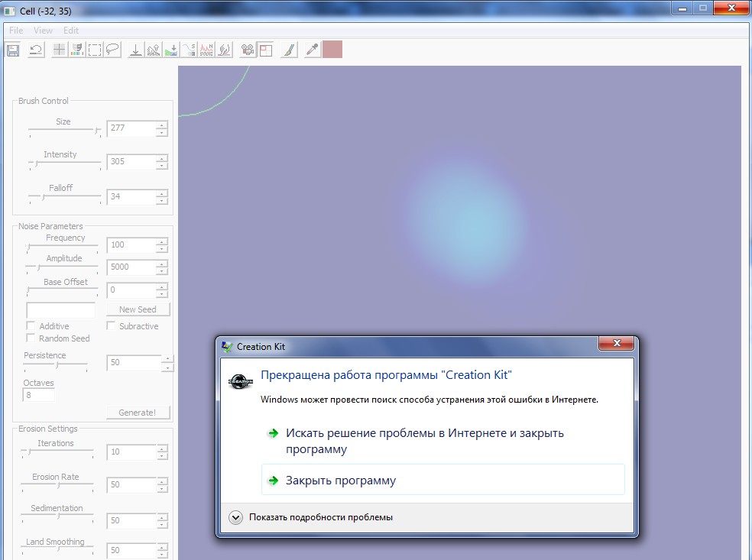Viewport: 752px width, 560px height.
Task: Click the color mask overlay icon
Action: 76,50
